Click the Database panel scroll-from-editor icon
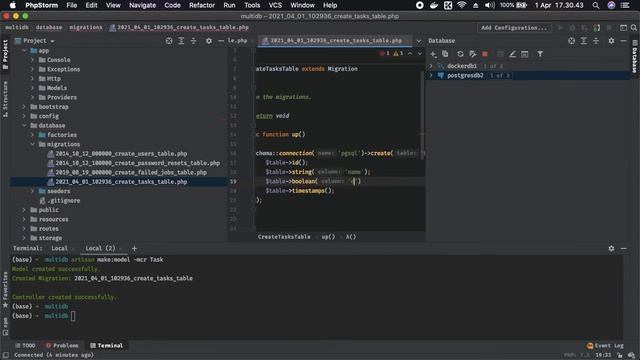The width and height of the screenshot is (640, 360). [571, 41]
